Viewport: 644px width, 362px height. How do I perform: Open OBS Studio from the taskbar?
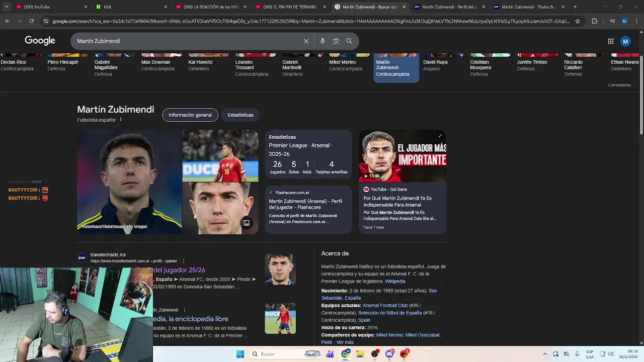(x=375, y=354)
